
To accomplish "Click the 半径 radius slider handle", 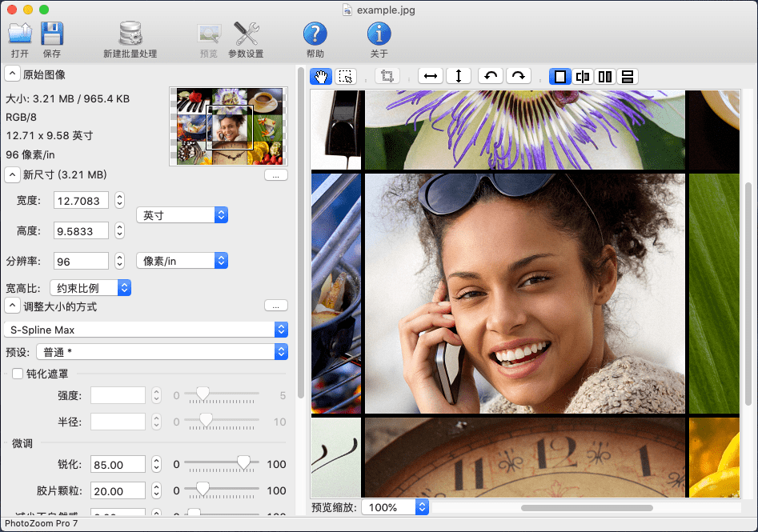I will tap(206, 420).
